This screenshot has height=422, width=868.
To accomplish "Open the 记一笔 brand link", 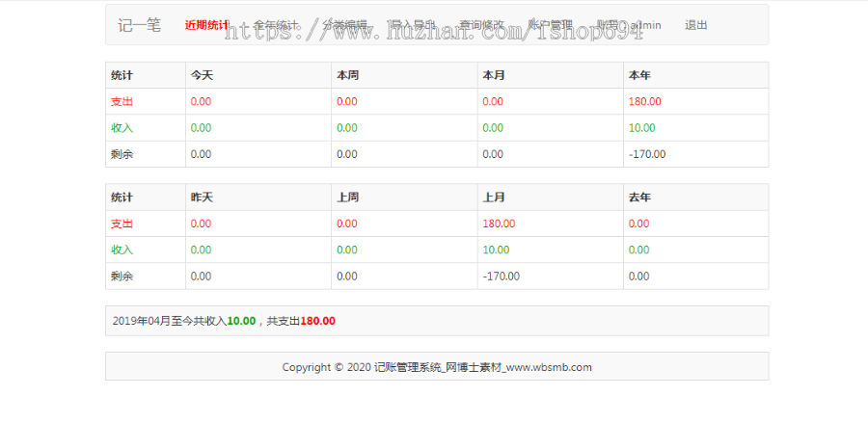I will click(x=139, y=25).
